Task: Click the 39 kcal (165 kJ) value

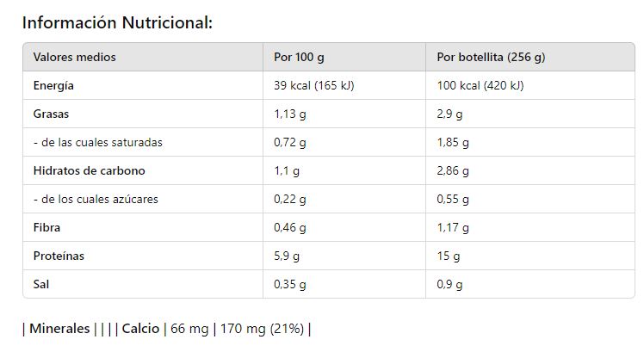Action: [314, 86]
